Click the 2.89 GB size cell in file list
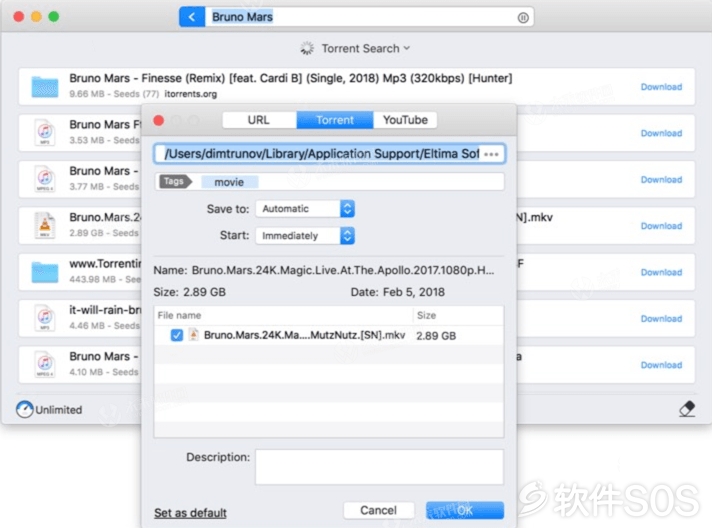Image resolution: width=712 pixels, height=528 pixels. tap(436, 336)
